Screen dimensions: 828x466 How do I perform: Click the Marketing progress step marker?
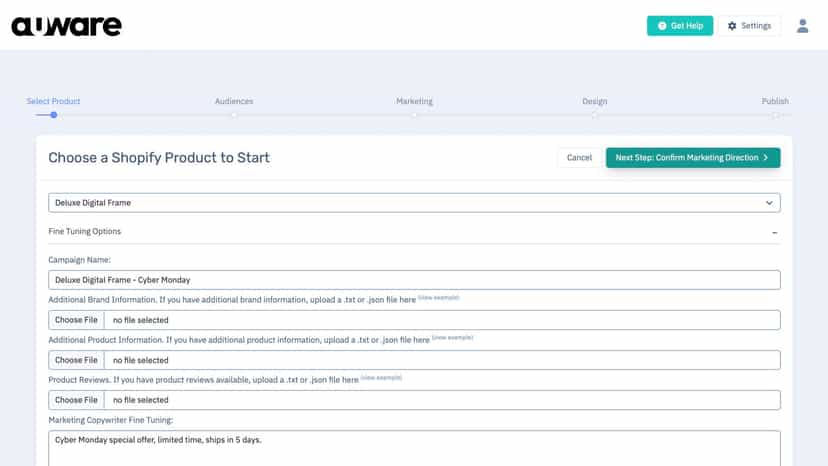tap(414, 115)
